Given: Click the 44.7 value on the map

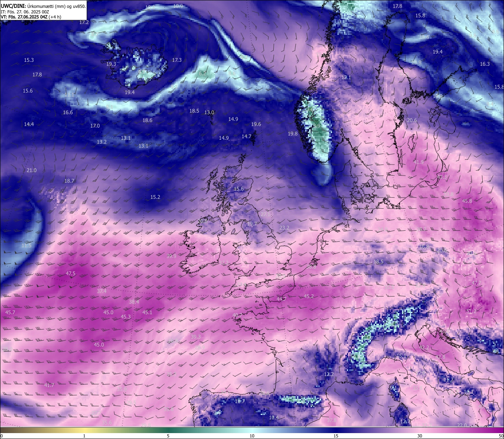Looking at the screenshot, I should click(282, 299).
